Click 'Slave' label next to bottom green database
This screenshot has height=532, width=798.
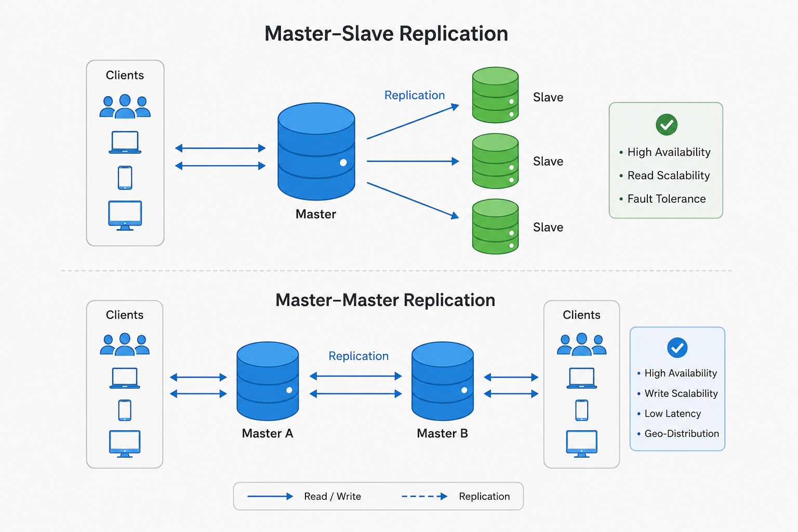[548, 227]
